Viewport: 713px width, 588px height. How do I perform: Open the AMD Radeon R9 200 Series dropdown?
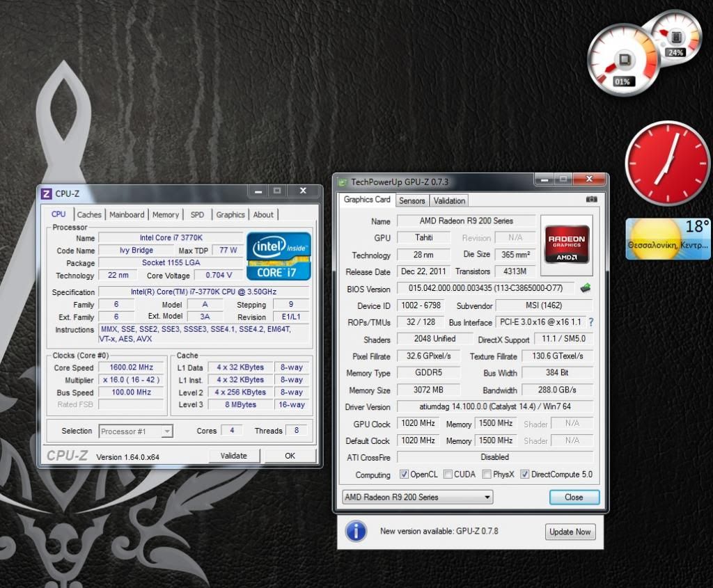(418, 497)
